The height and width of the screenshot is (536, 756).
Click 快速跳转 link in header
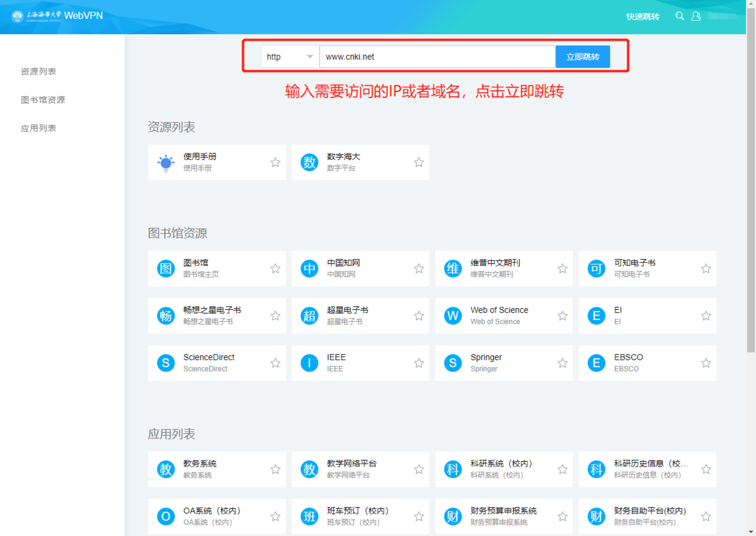[x=643, y=16]
